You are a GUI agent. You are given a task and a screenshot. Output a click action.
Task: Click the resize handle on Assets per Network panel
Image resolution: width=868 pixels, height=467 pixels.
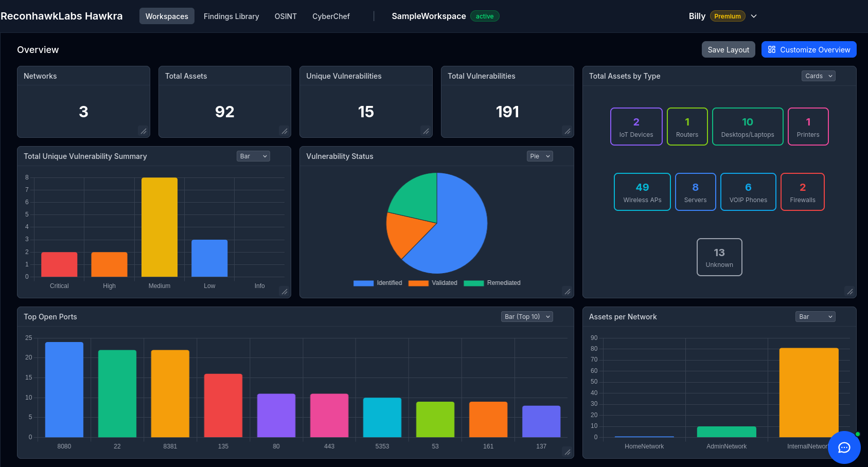[849, 452]
